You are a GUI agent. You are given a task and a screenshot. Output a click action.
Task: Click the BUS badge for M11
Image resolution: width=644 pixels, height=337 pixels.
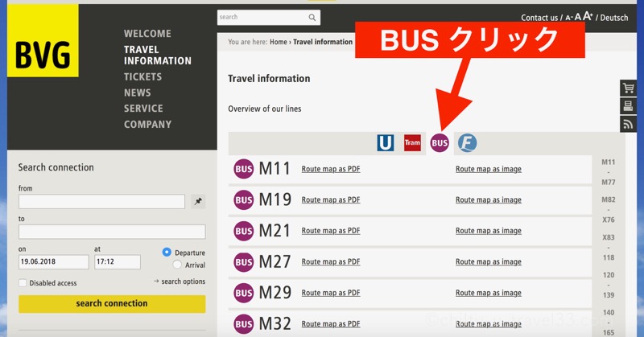pyautogui.click(x=244, y=169)
